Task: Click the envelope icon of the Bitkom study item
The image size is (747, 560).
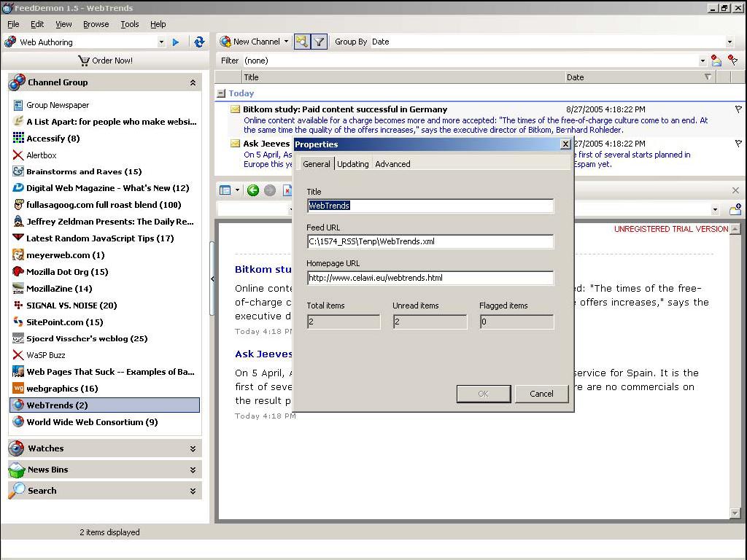Action: [x=235, y=109]
